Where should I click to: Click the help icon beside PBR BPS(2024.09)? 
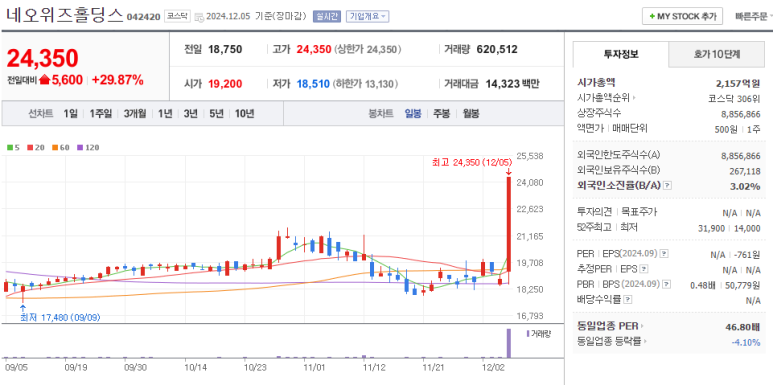point(667,284)
